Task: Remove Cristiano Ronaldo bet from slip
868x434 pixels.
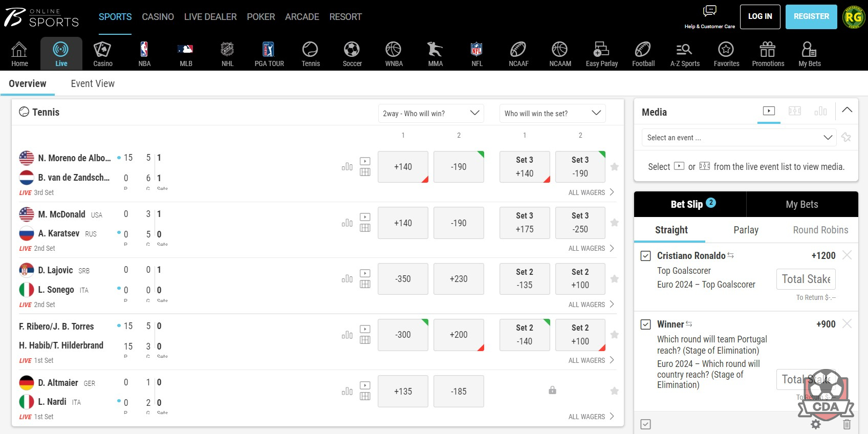Action: coord(847,255)
